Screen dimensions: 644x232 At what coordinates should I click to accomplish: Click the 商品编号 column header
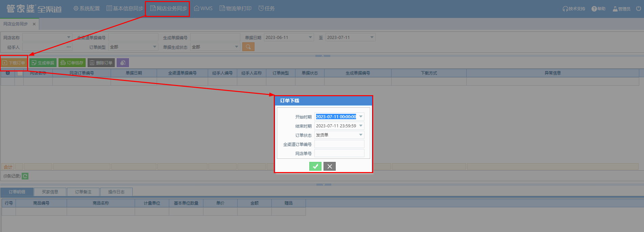(x=41, y=203)
